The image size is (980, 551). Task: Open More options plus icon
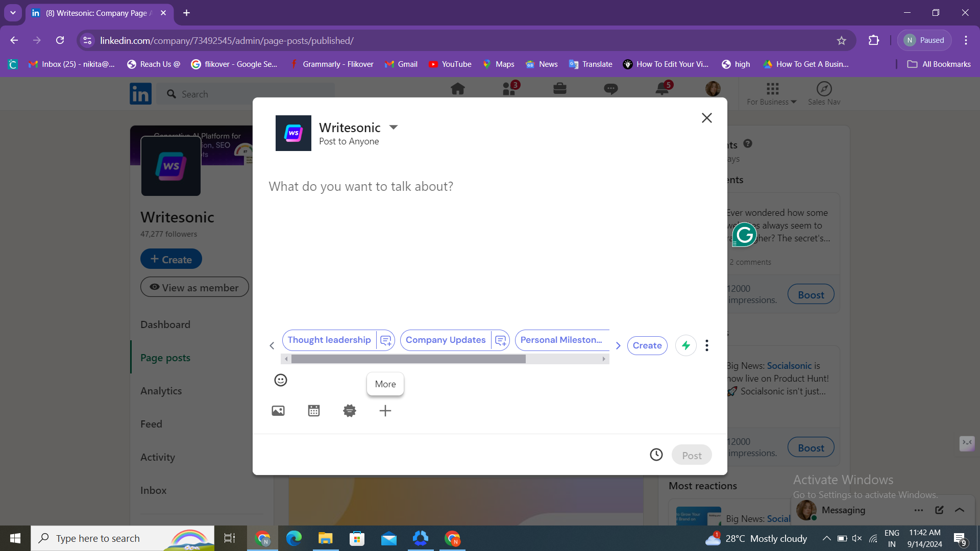pos(385,411)
